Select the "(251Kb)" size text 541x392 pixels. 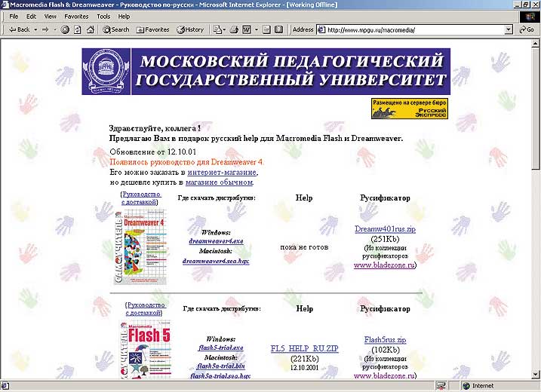pos(385,239)
